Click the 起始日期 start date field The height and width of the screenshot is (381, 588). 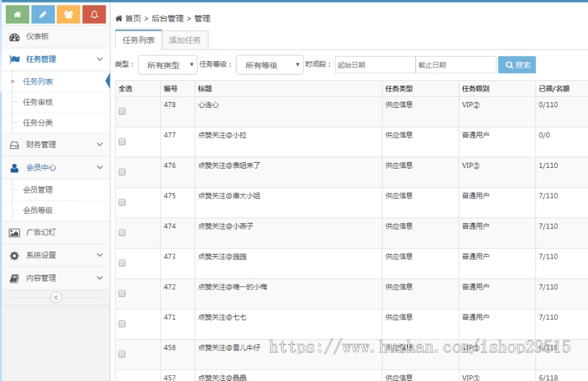375,65
